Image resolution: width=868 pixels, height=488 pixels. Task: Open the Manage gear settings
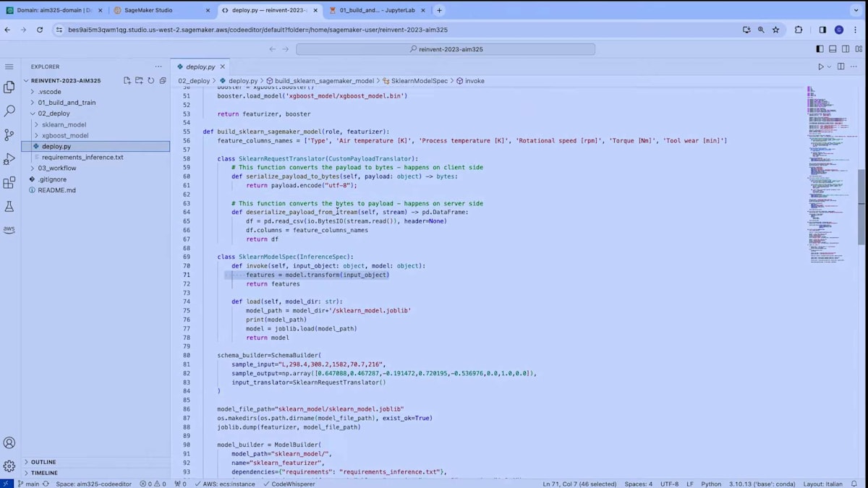(x=9, y=466)
